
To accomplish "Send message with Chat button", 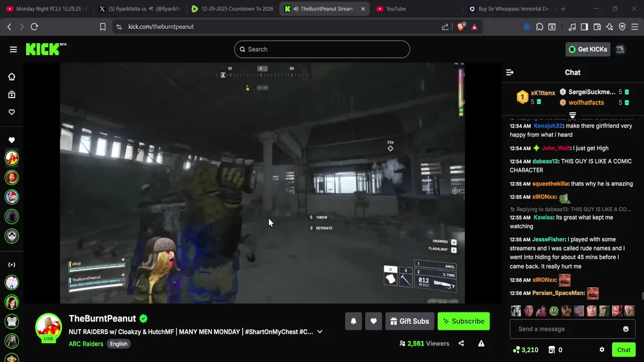I will pos(624,350).
